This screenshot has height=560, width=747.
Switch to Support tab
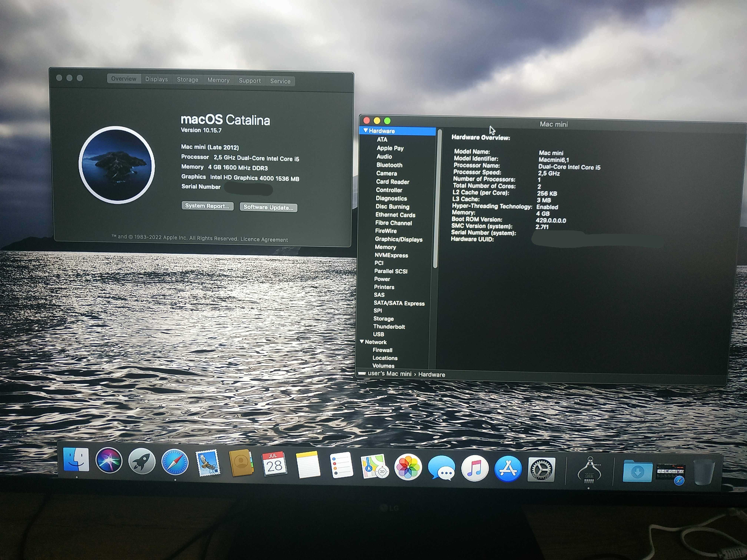[x=250, y=81]
